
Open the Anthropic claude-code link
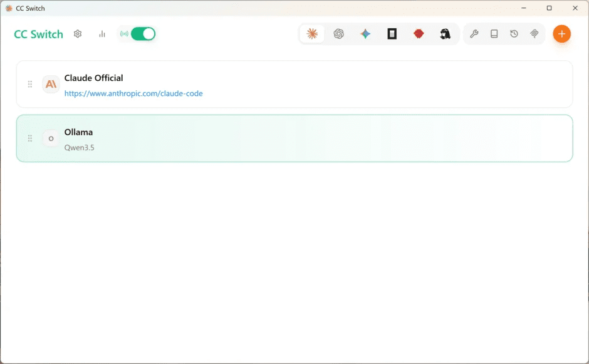tap(133, 93)
